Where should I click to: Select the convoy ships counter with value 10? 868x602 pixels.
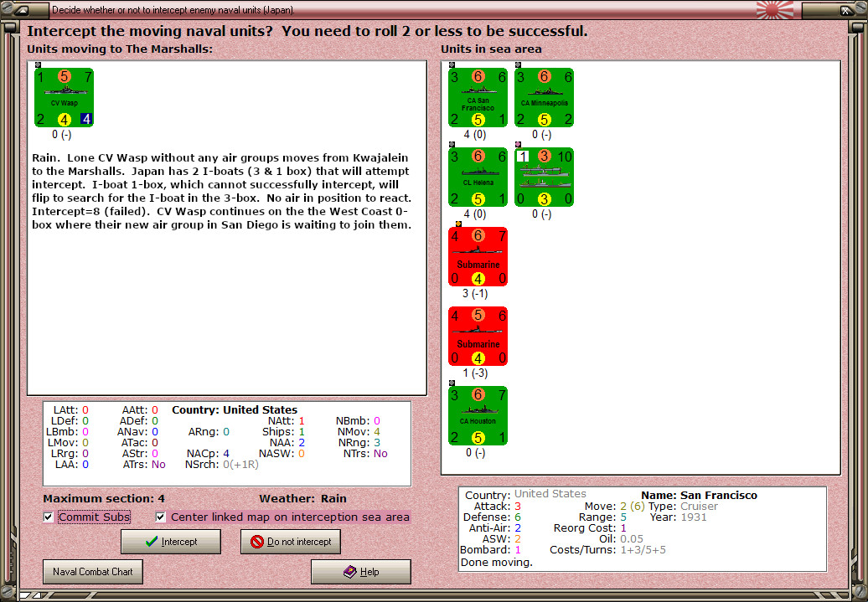(544, 177)
